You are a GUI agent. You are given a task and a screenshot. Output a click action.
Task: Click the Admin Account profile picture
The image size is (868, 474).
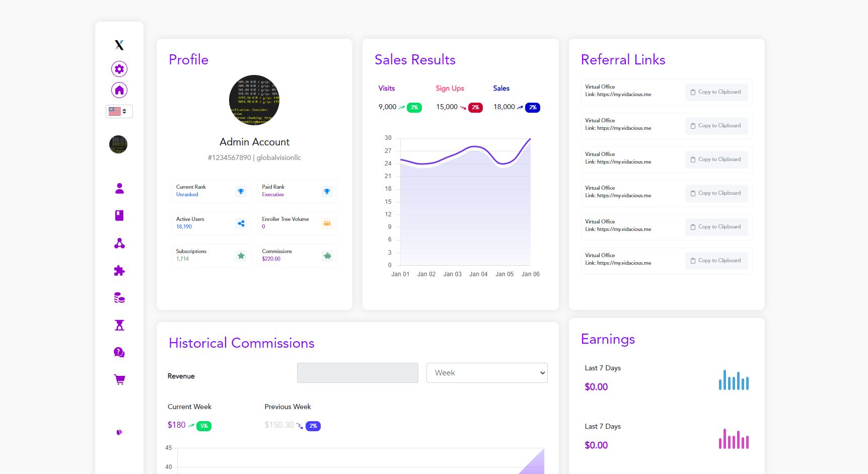tap(254, 100)
